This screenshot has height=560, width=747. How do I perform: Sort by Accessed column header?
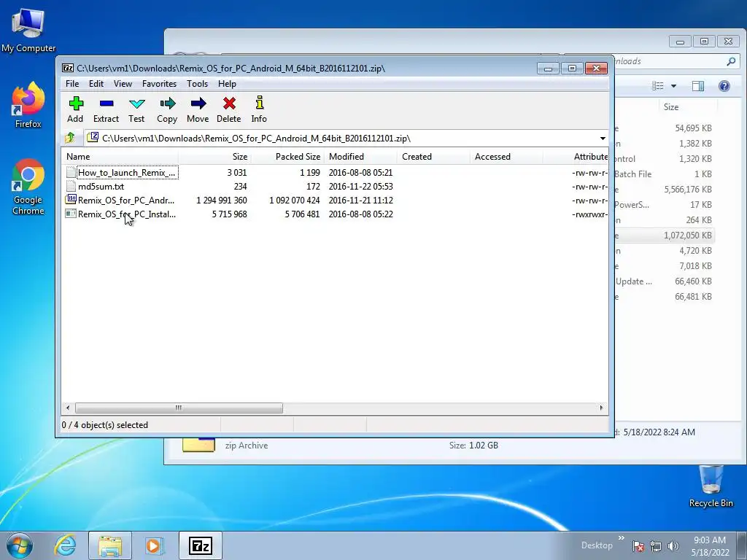click(x=506, y=156)
